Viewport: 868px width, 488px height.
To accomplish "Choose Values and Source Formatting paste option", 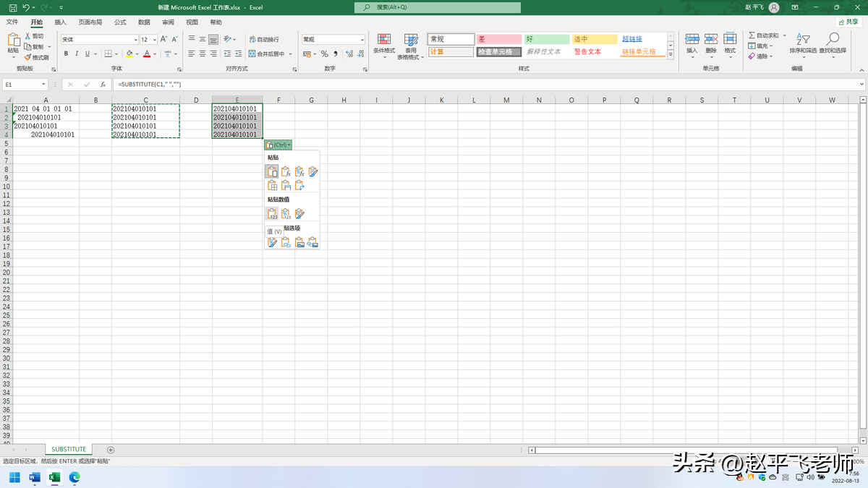I will point(299,213).
